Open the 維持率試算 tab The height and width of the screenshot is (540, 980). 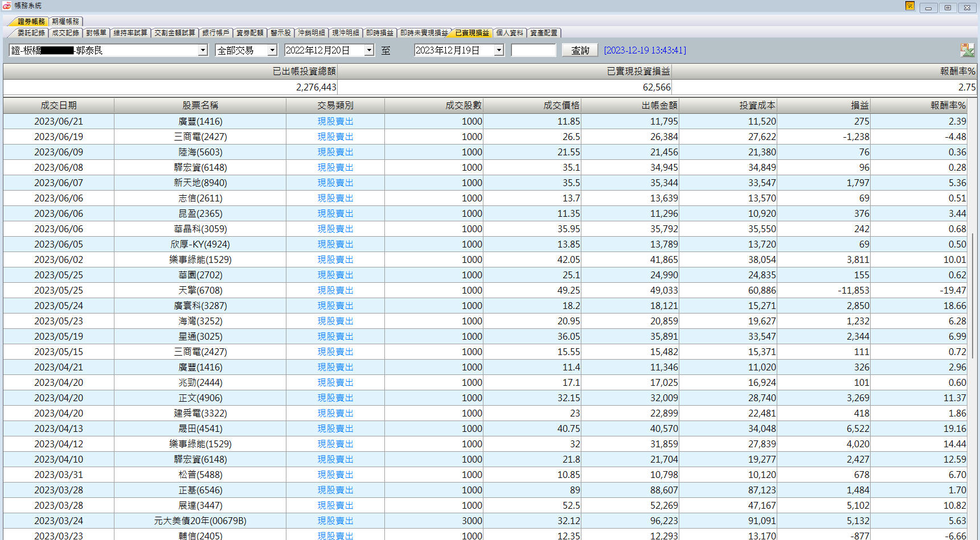click(130, 32)
